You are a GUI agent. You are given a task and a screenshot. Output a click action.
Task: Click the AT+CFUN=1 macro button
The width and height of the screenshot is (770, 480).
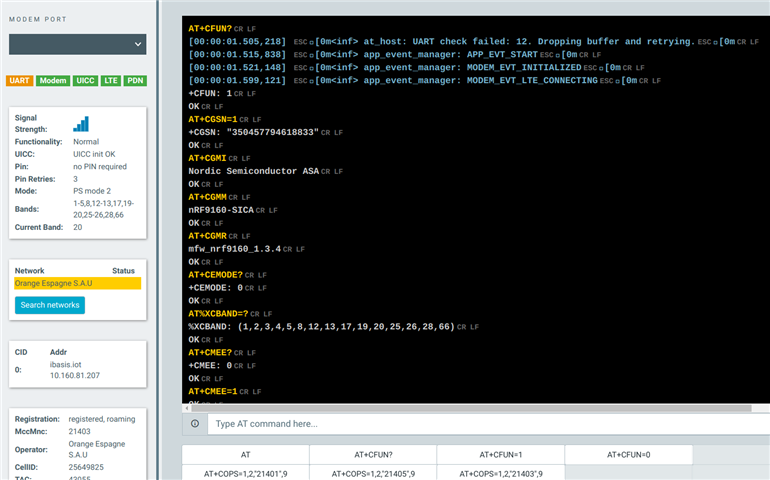pyautogui.click(x=500, y=455)
